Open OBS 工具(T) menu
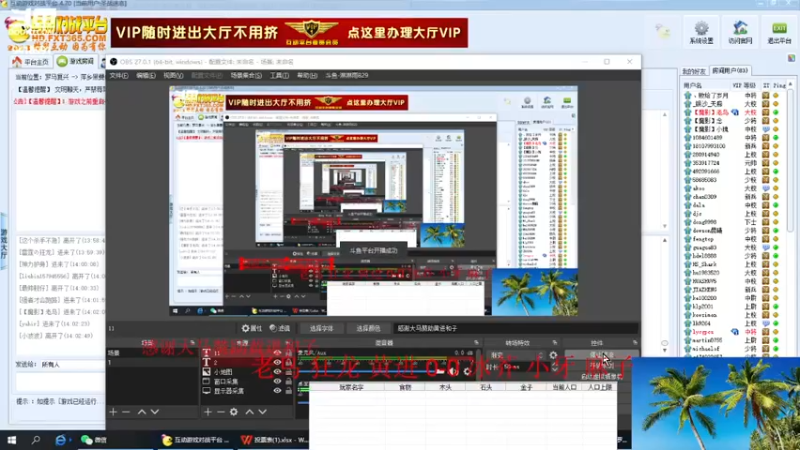 [x=279, y=76]
